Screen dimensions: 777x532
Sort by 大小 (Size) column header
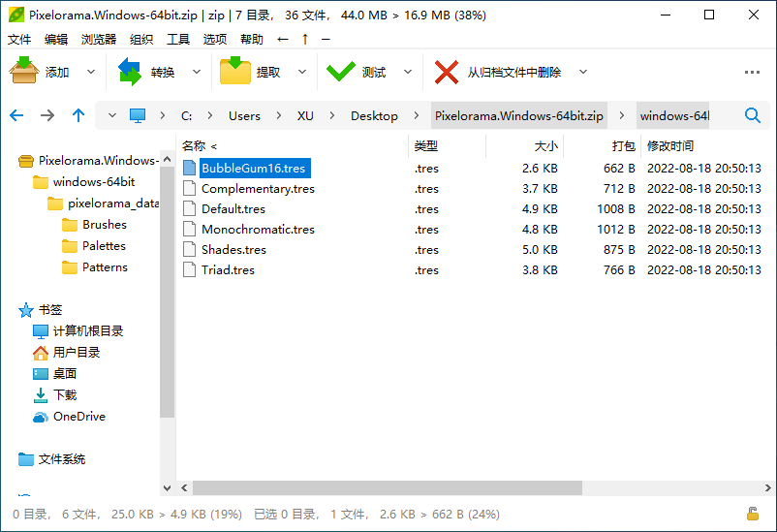tap(545, 146)
